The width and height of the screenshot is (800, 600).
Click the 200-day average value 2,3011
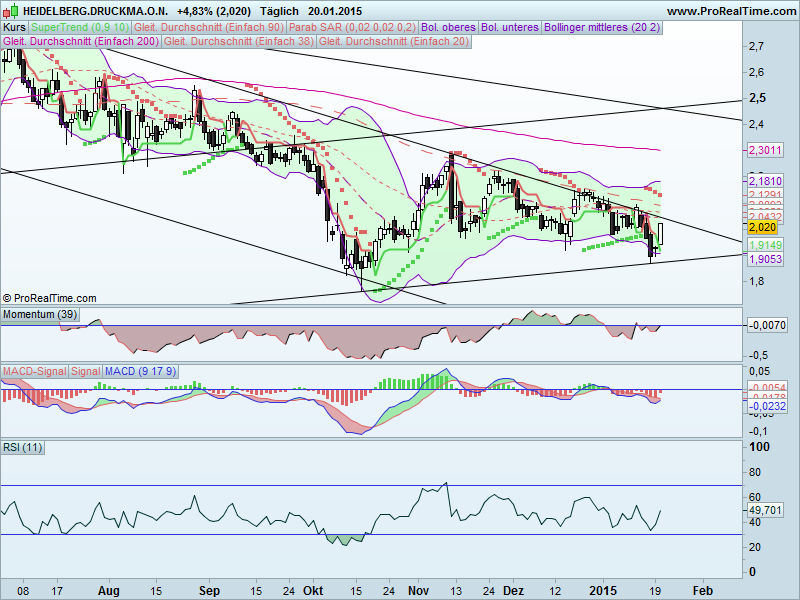click(765, 150)
